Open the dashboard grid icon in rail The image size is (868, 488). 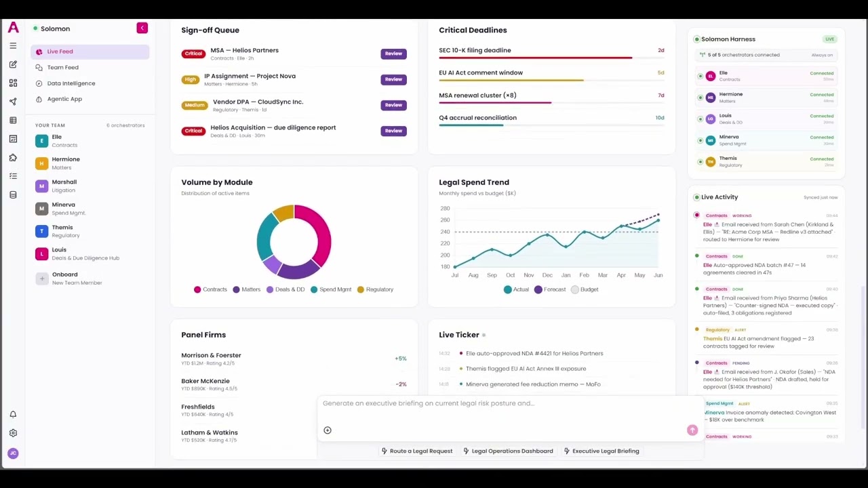coord(13,83)
